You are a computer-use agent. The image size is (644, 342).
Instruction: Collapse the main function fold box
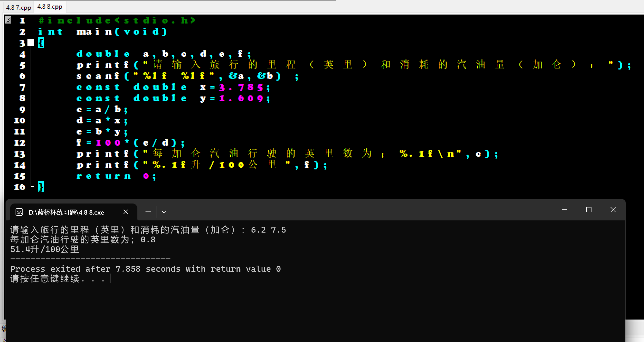tap(31, 42)
